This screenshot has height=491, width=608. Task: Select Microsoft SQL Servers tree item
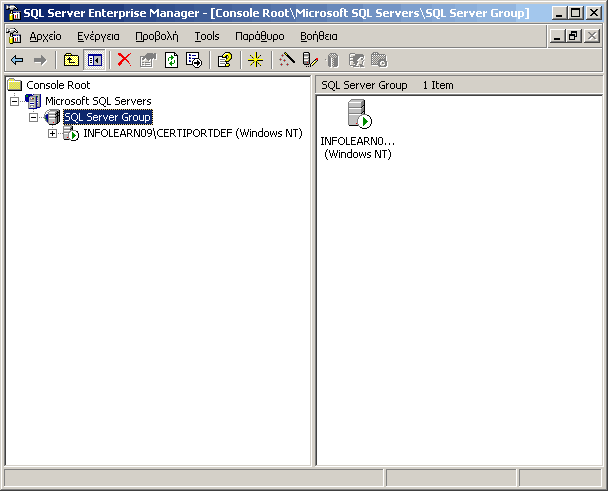click(x=98, y=101)
